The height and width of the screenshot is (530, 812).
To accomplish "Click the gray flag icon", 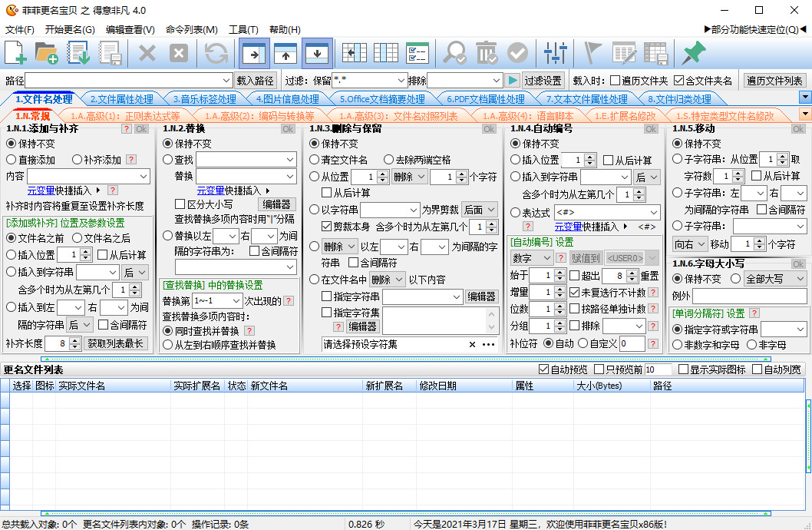I will point(592,53).
